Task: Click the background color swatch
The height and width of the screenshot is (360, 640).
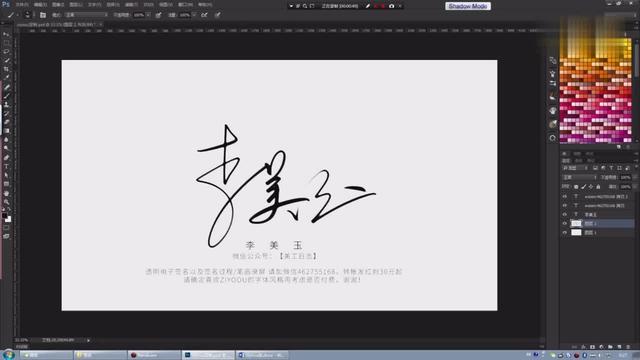Action: point(9,219)
